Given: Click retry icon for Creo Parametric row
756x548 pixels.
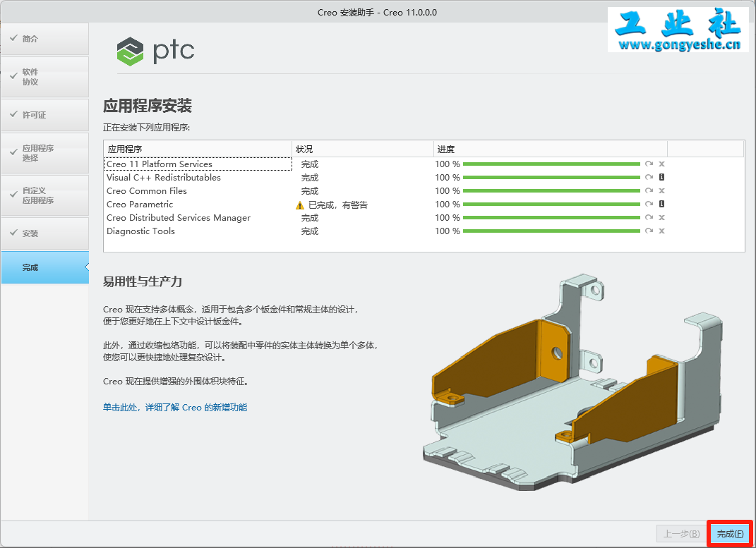Looking at the screenshot, I should tap(649, 204).
